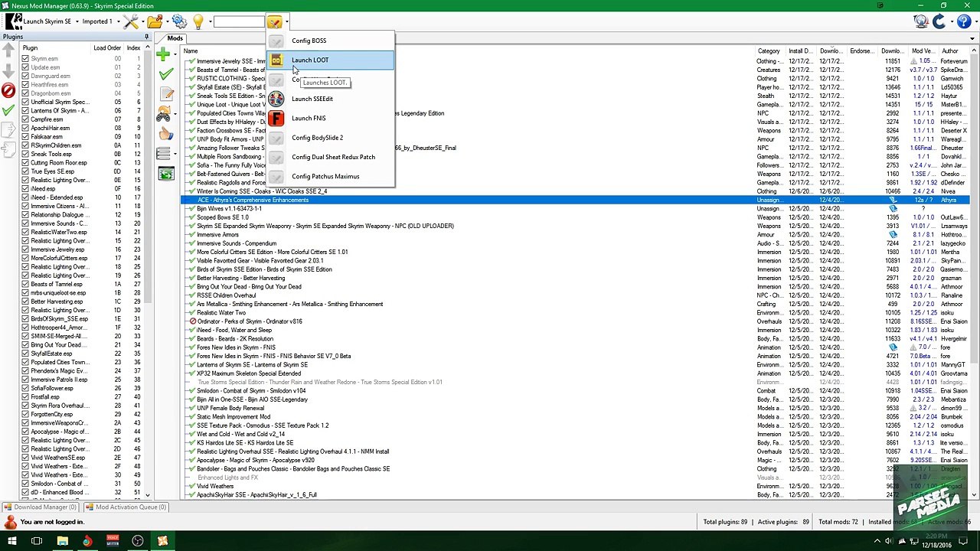Click the toolbar search text field

239,21
